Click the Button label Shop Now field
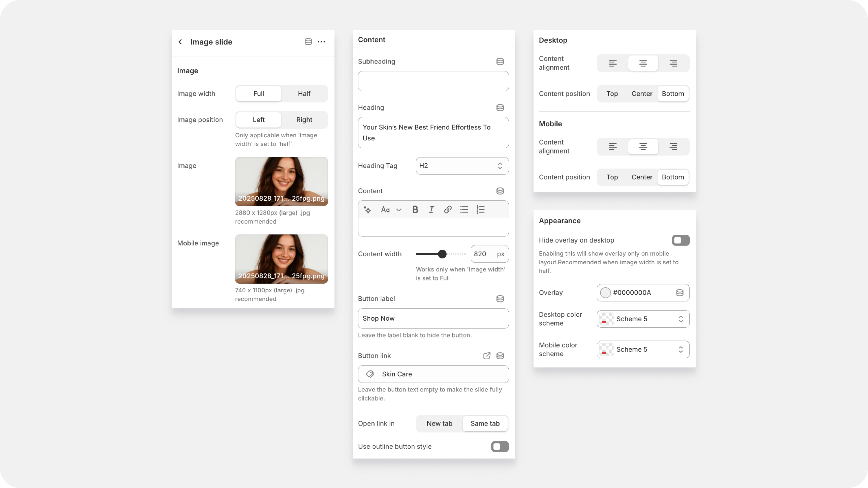868x488 pixels. [433, 319]
